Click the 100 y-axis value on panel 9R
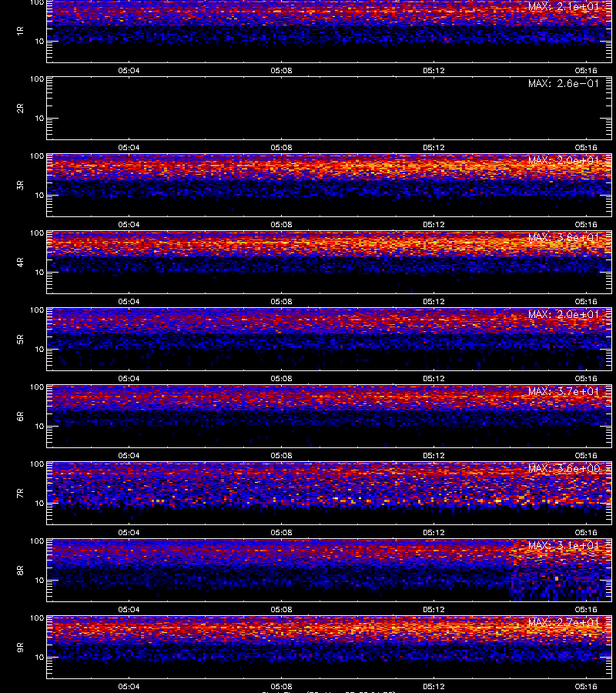This screenshot has width=616, height=693. click(37, 618)
